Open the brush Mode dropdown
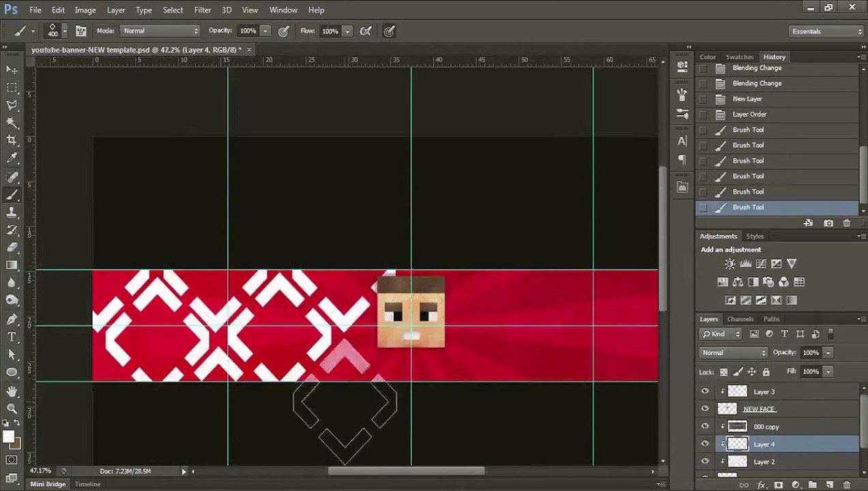The height and width of the screenshot is (491, 868). (160, 31)
